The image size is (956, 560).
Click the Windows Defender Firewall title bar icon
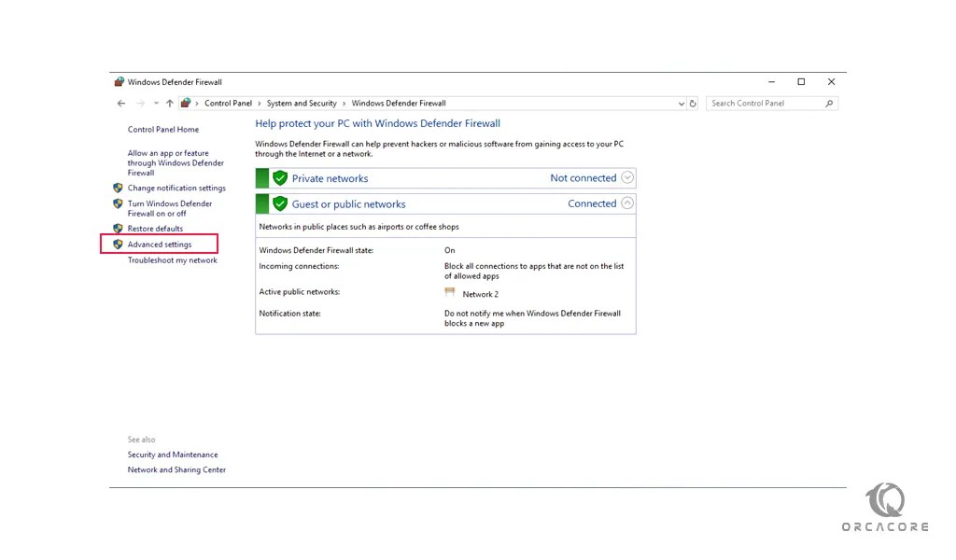point(119,81)
